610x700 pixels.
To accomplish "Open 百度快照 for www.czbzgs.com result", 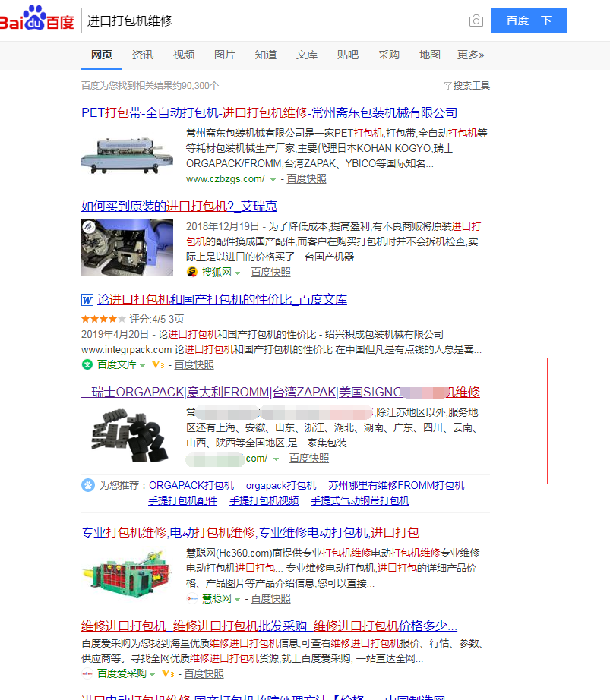I will coord(306,178).
